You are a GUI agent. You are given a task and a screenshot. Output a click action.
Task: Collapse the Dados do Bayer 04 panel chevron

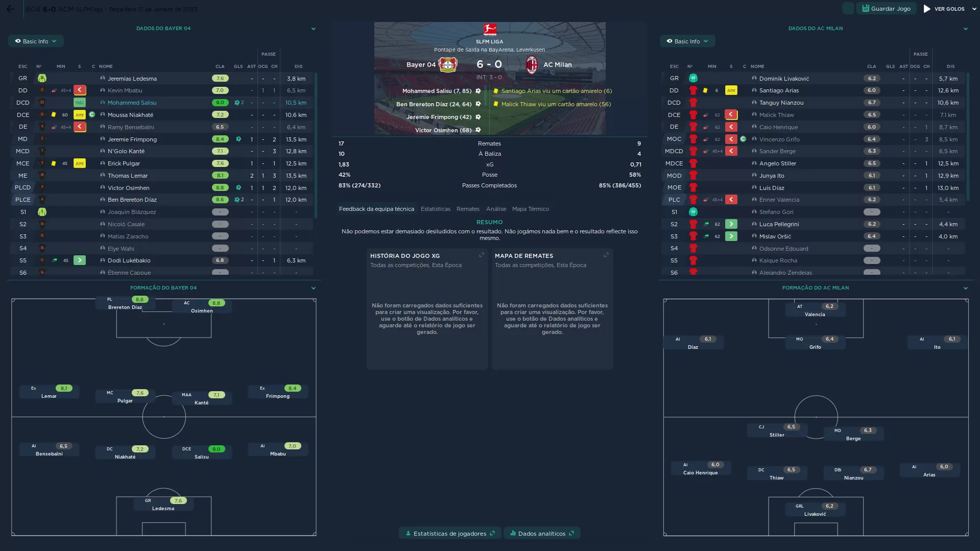(x=314, y=29)
